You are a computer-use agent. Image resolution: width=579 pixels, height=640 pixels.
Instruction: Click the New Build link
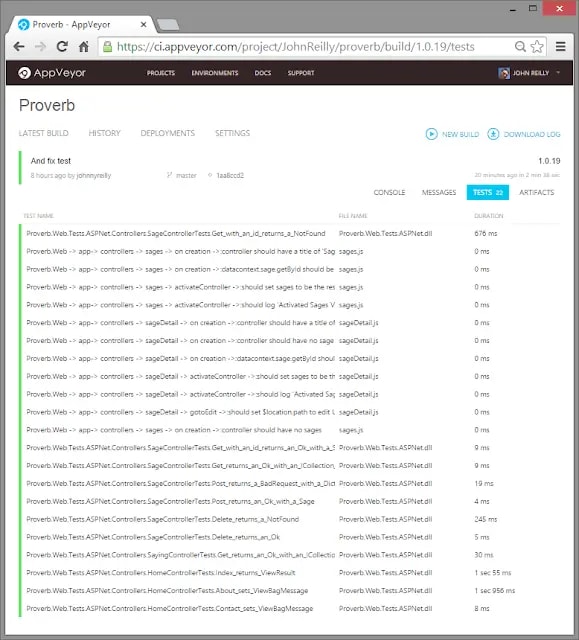[460, 134]
